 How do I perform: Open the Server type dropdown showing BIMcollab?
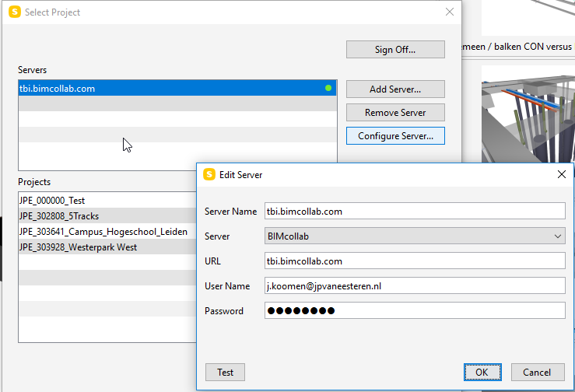(415, 236)
